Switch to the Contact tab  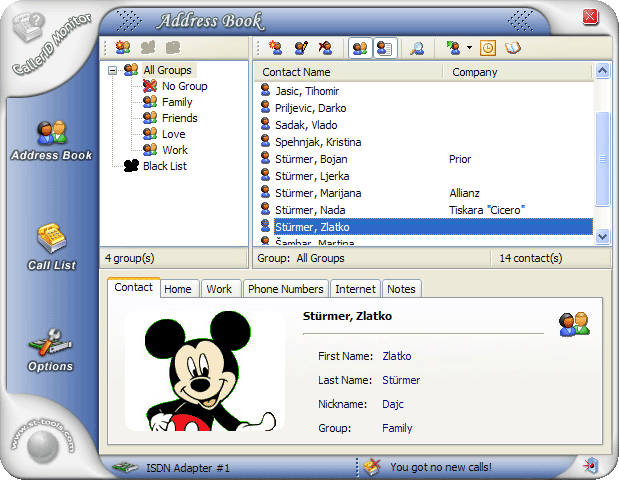click(x=133, y=287)
